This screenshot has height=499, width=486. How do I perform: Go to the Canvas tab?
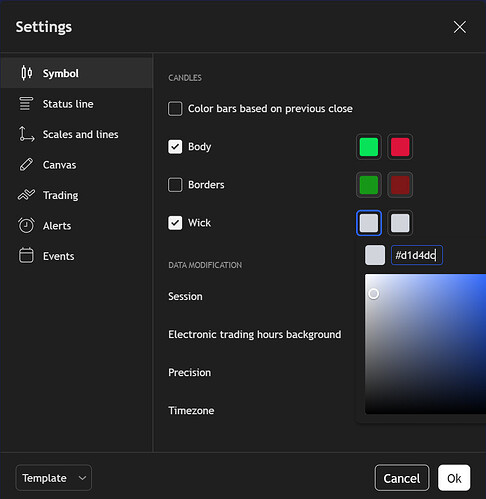[77, 165]
